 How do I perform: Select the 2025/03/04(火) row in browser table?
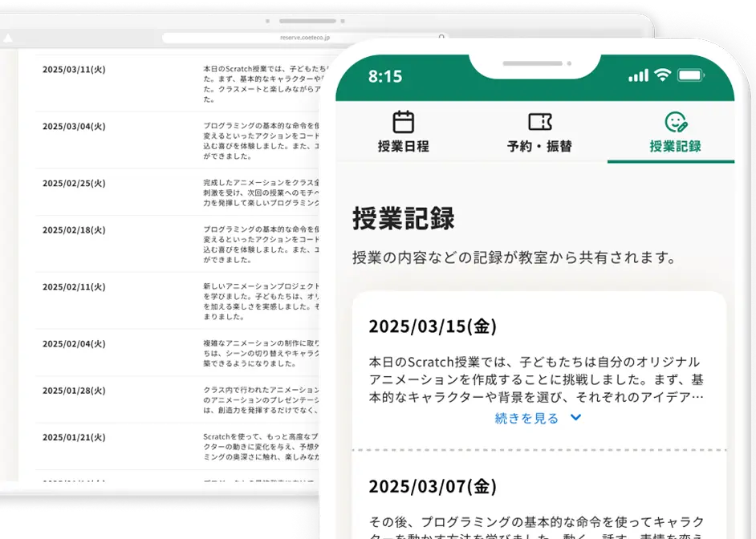pos(177,140)
